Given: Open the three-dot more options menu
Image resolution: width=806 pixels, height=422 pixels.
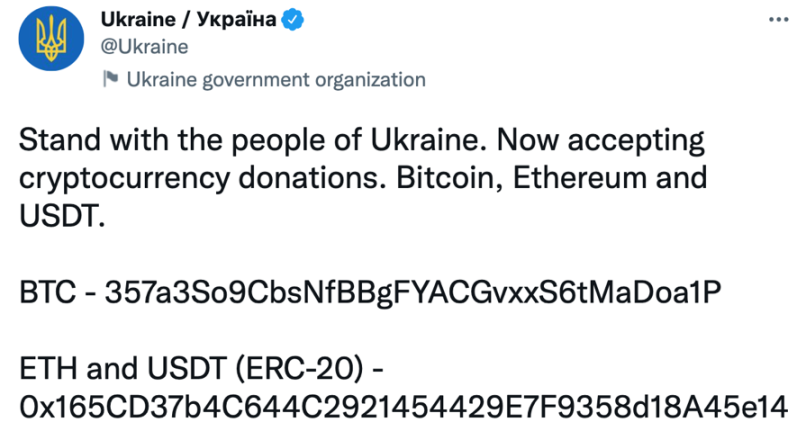Looking at the screenshot, I should 781,20.
